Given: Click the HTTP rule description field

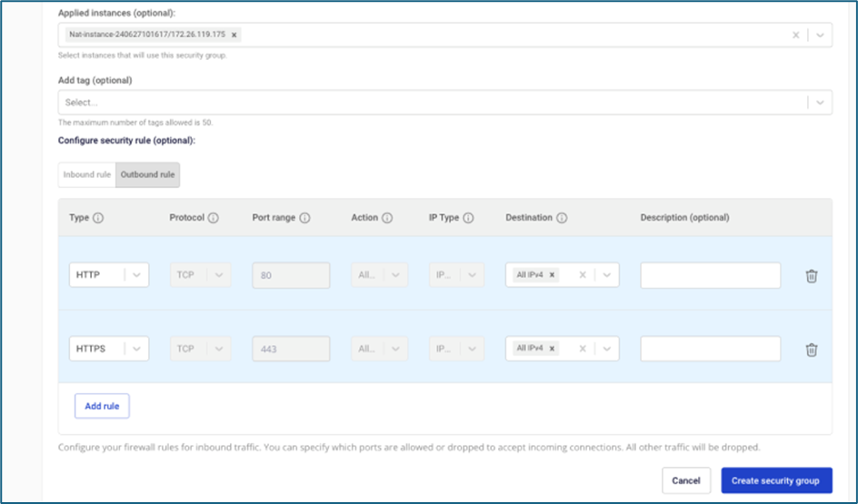Looking at the screenshot, I should (710, 275).
